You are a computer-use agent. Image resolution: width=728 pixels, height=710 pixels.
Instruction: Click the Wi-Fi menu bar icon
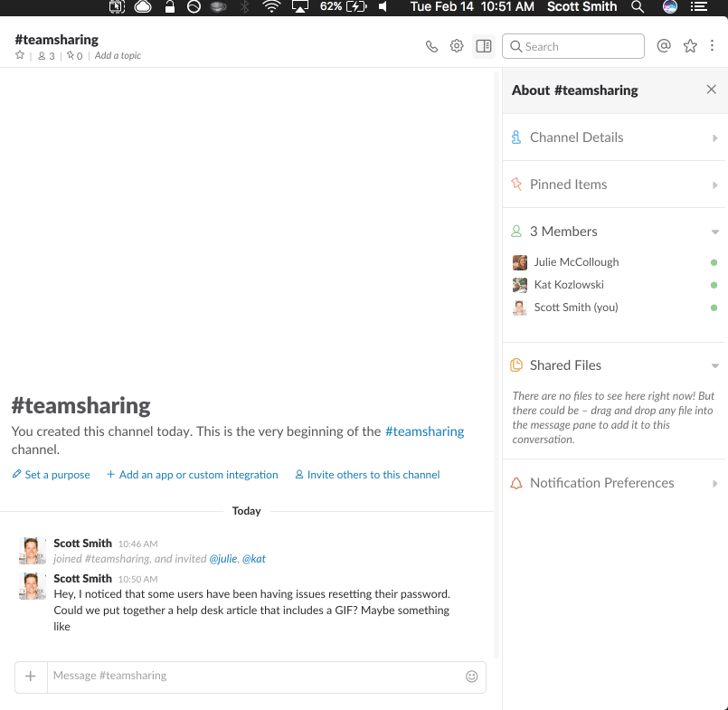click(271, 7)
